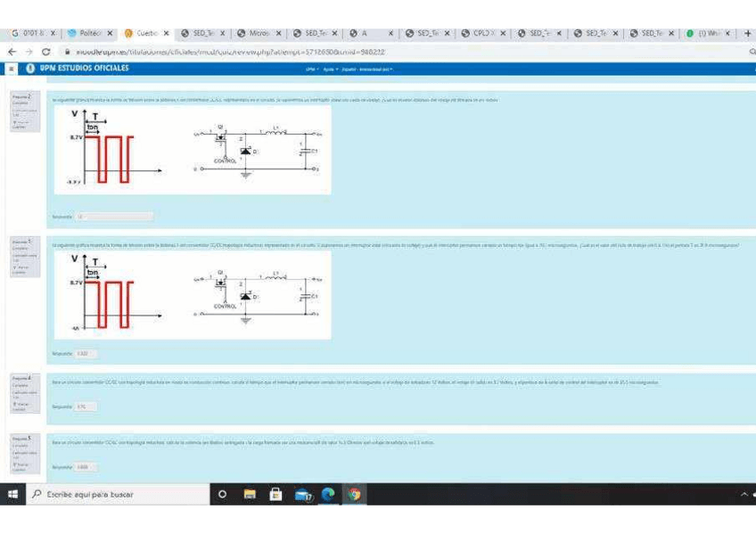756x534 pixels.
Task: Expand the Ayuda dropdown in the header
Action: (326, 69)
